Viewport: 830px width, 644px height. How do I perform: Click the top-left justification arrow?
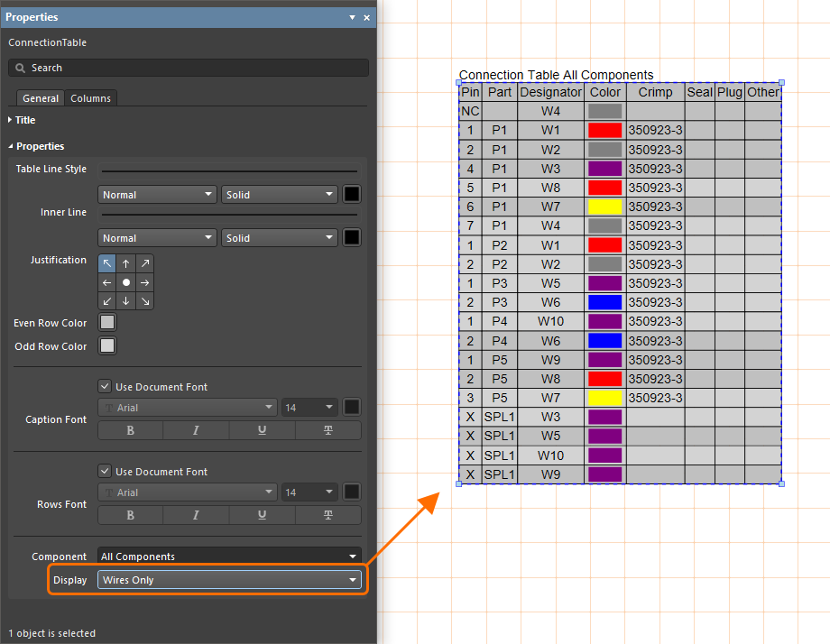pos(107,263)
